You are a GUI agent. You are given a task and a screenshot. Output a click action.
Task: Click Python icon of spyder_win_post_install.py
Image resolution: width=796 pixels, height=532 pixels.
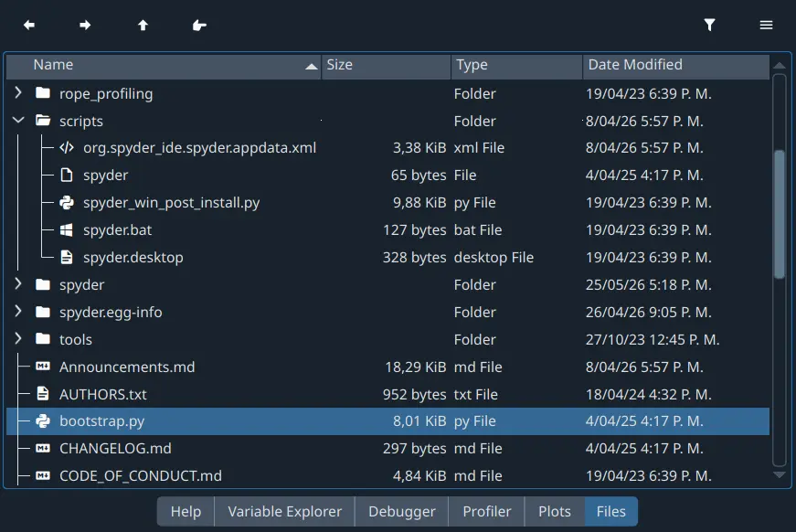[67, 203]
